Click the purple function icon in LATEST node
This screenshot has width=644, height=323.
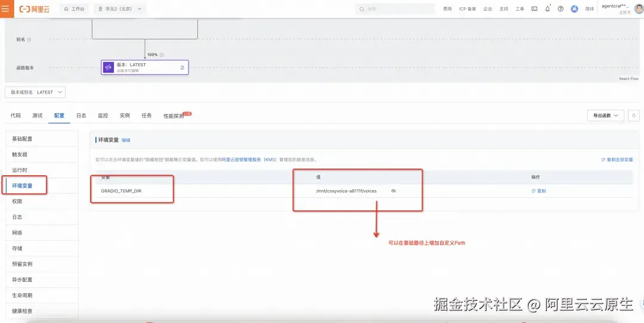pyautogui.click(x=109, y=67)
